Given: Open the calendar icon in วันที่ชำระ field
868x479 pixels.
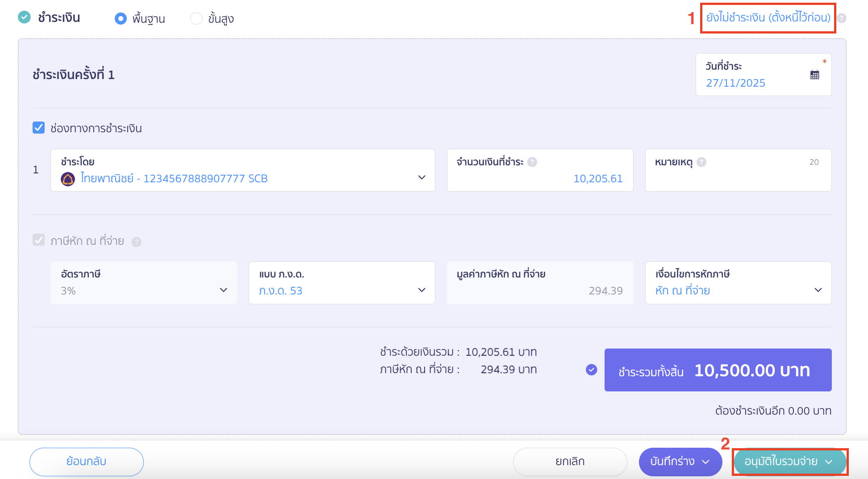Looking at the screenshot, I should pyautogui.click(x=815, y=75).
